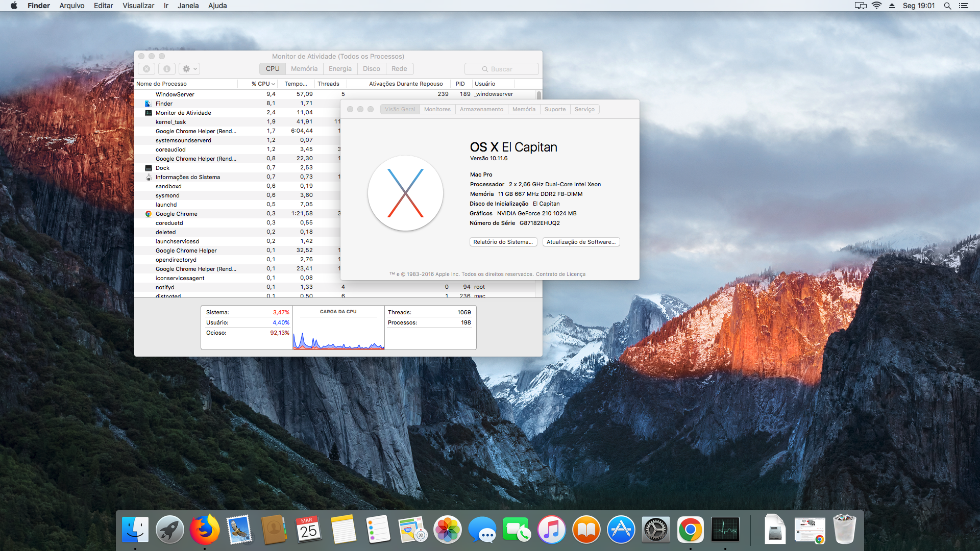The height and width of the screenshot is (551, 980).
Task: Open Firefox from the Dock
Action: tap(204, 530)
